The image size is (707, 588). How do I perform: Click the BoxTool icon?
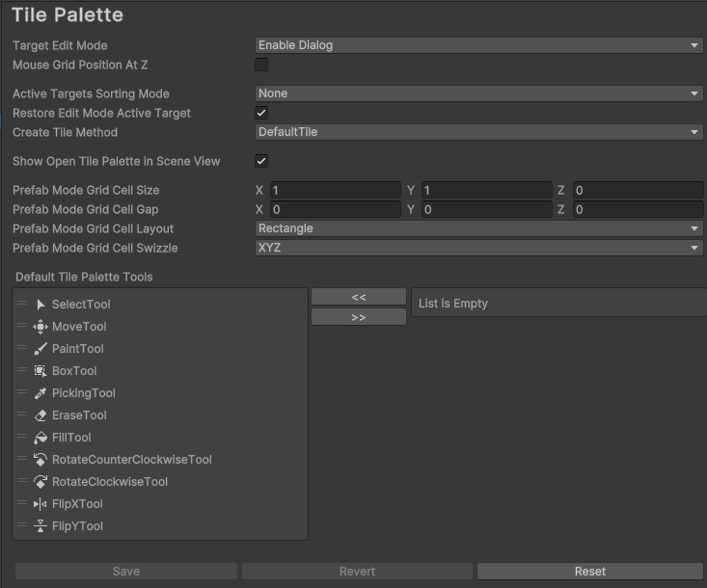(41, 371)
